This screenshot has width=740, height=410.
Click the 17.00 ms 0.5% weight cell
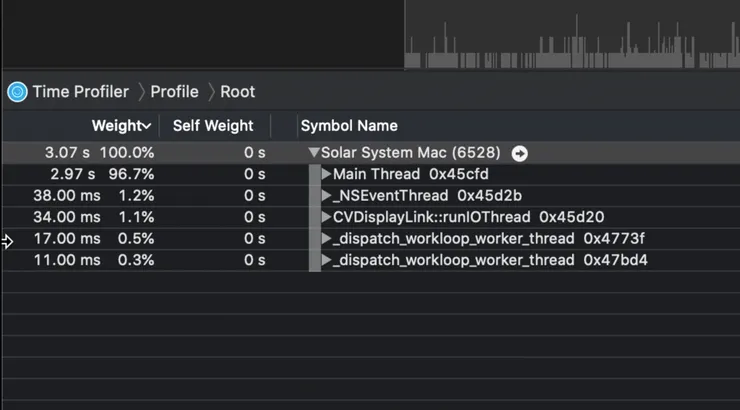coord(92,239)
